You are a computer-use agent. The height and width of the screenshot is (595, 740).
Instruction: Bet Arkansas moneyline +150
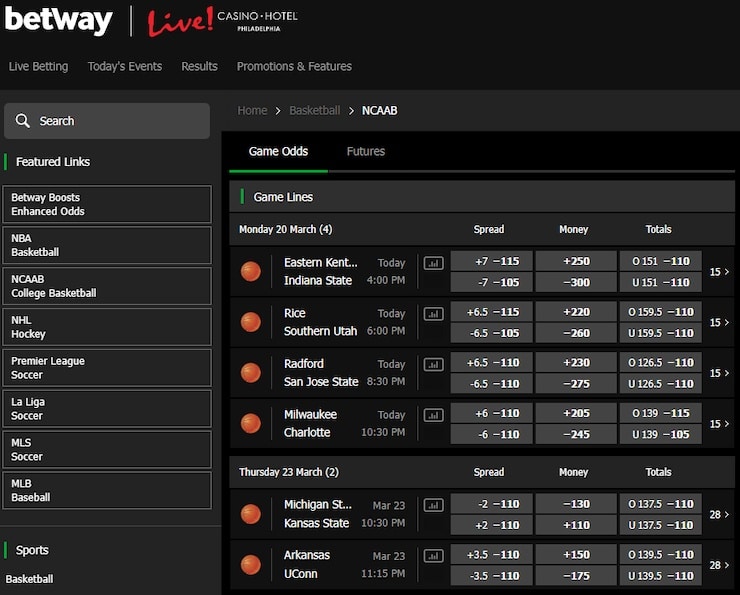[576, 554]
